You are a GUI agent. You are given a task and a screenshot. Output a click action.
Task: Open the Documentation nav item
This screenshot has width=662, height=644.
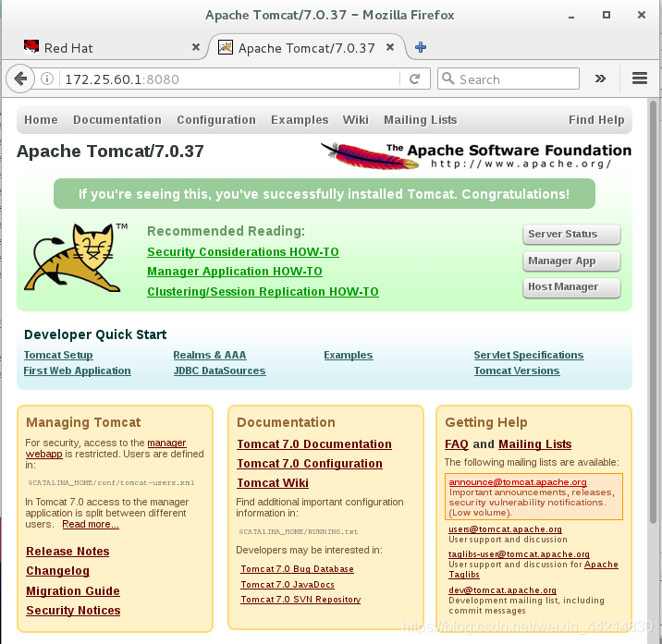click(117, 120)
